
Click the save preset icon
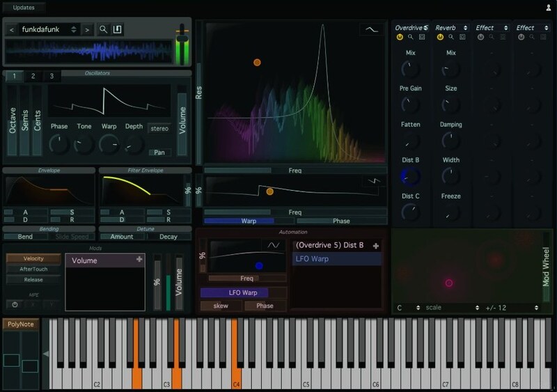pos(117,29)
